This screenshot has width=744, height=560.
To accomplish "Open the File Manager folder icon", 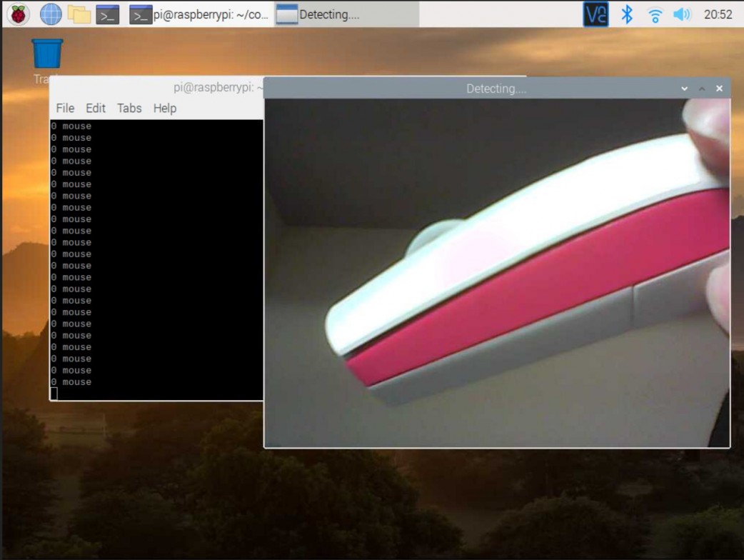I will click(x=79, y=14).
